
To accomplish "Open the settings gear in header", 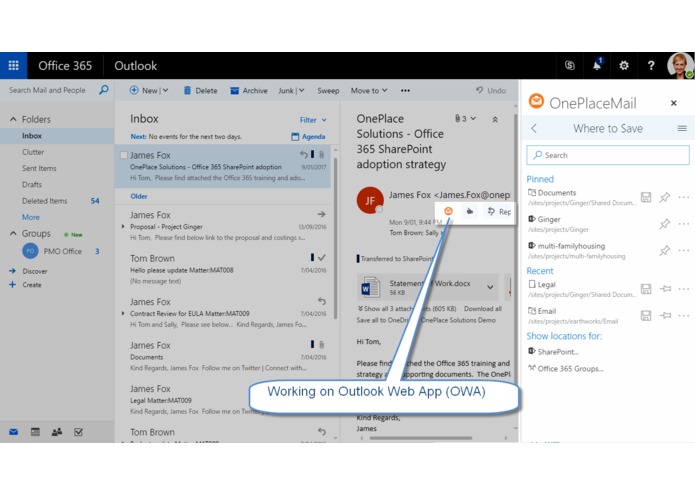I will coord(624,66).
